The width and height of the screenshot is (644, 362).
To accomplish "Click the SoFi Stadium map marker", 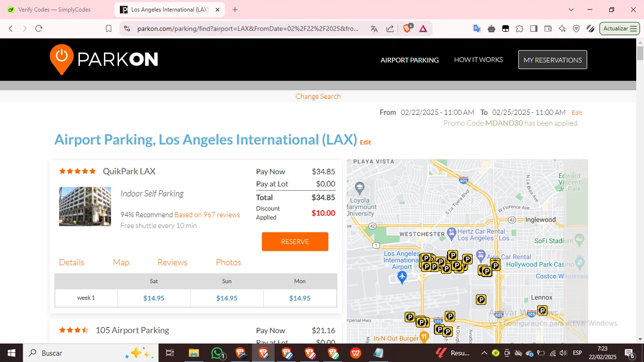I will 579,239.
